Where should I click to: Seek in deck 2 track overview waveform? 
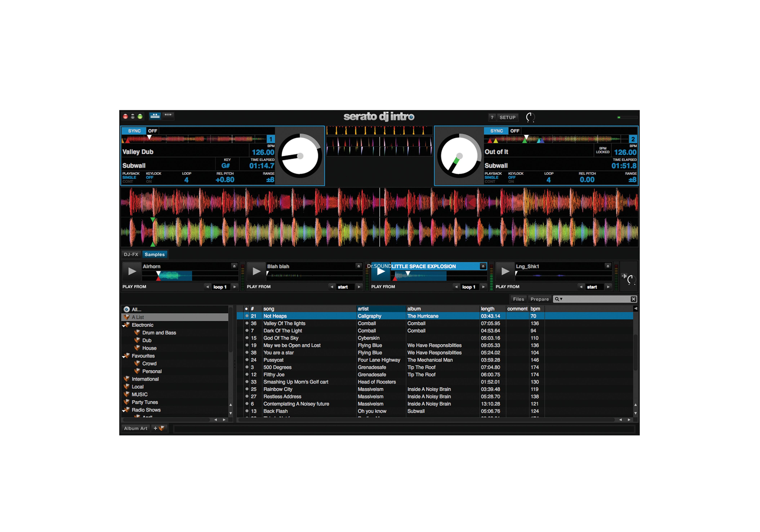[x=556, y=139]
